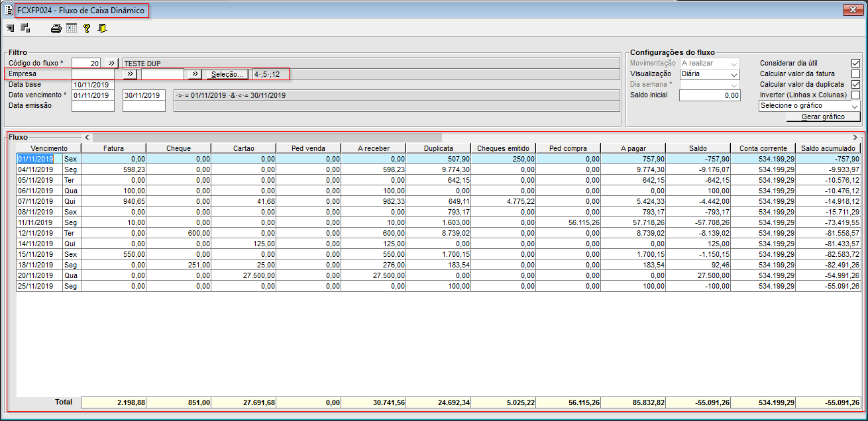The height and width of the screenshot is (421, 868).
Task: Click the Fluxo grid horizontal scrollbar
Action: tap(472, 137)
